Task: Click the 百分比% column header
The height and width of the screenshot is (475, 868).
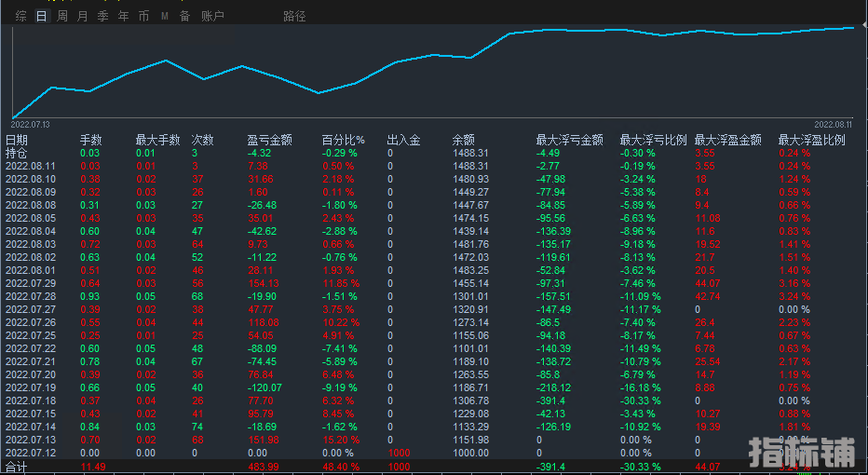Action: tap(344, 140)
